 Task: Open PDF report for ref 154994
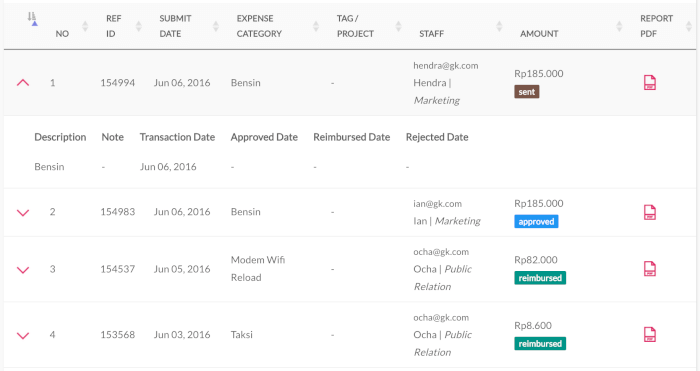coord(650,83)
